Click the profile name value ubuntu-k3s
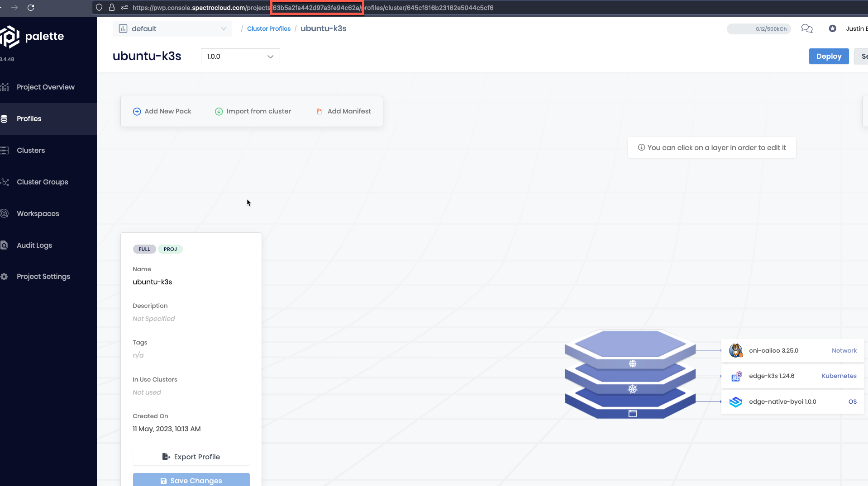This screenshot has height=486, width=868. point(153,282)
